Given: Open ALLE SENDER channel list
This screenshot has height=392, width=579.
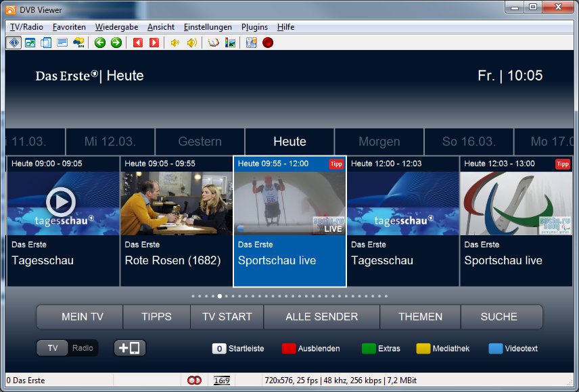Looking at the screenshot, I should (x=321, y=316).
